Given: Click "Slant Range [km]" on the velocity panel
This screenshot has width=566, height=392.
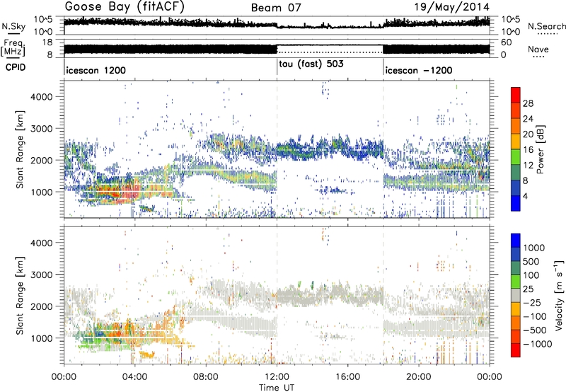Looking at the screenshot, I should coord(20,296).
